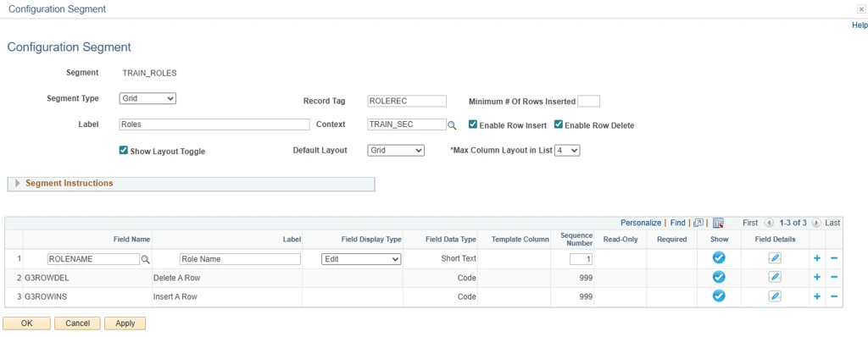
Task: Uncheck Enable Row Delete checkbox
Action: click(x=559, y=124)
